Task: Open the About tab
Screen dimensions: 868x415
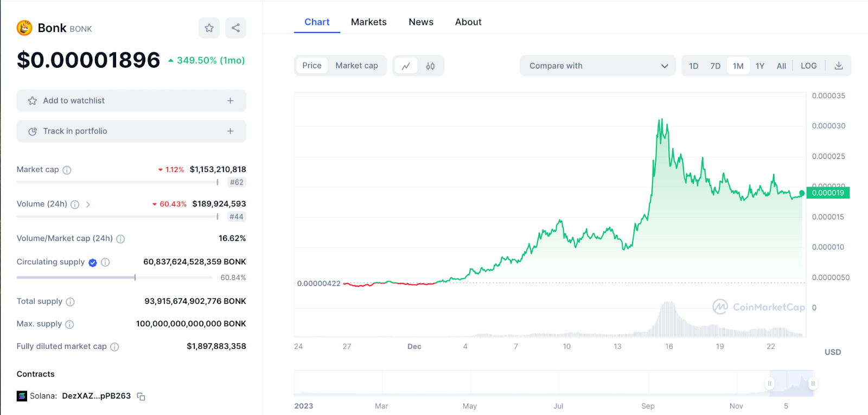Action: click(x=468, y=22)
